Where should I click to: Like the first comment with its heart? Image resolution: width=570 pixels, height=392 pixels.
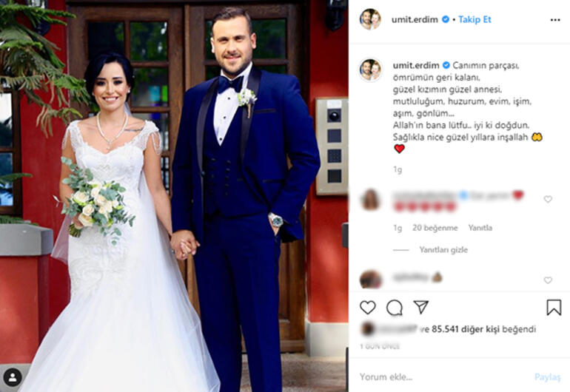click(548, 199)
